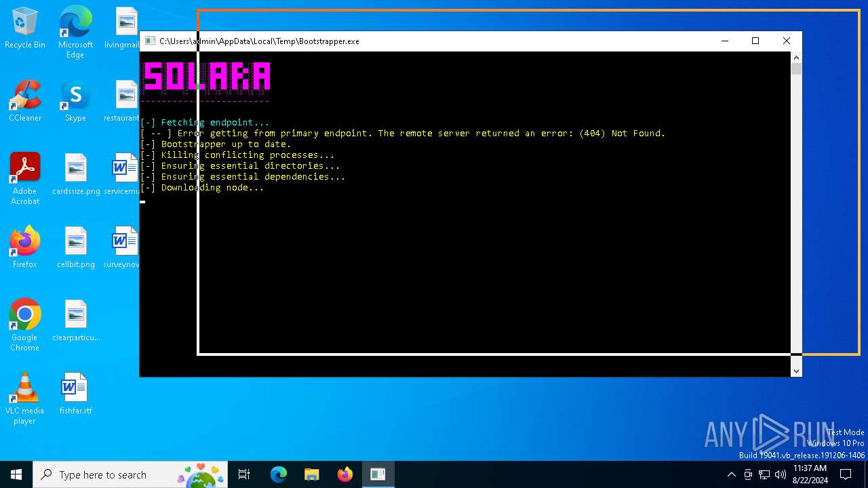Launch Edge from the taskbar
This screenshot has height=488, width=868.
[279, 474]
